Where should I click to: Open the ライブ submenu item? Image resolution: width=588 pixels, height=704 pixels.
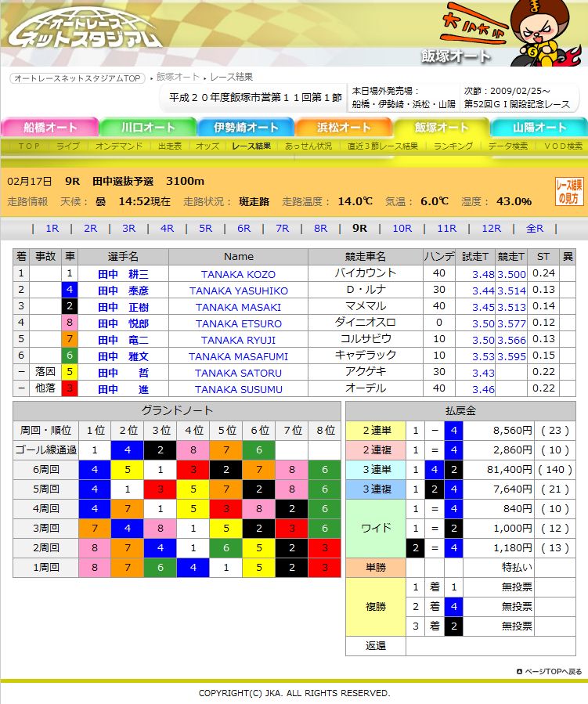[68, 146]
